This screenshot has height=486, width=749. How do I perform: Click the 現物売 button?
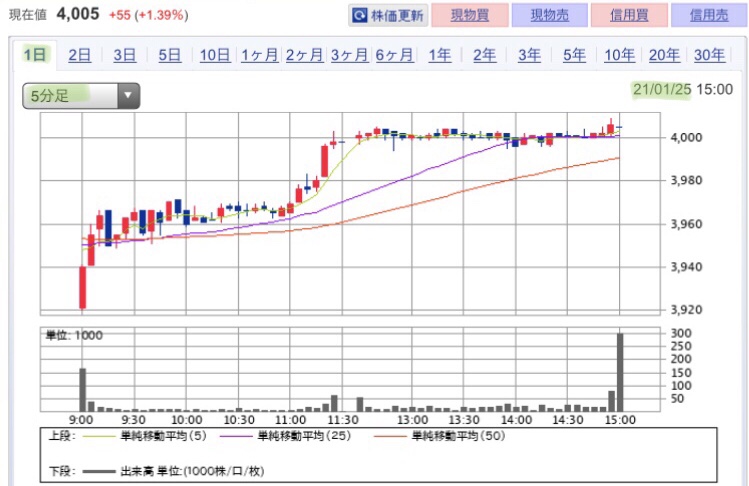pyautogui.click(x=549, y=15)
